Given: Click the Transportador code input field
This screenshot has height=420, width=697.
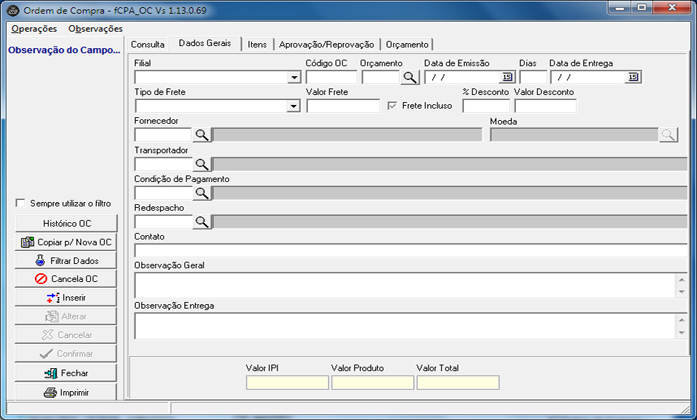Looking at the screenshot, I should click(163, 164).
